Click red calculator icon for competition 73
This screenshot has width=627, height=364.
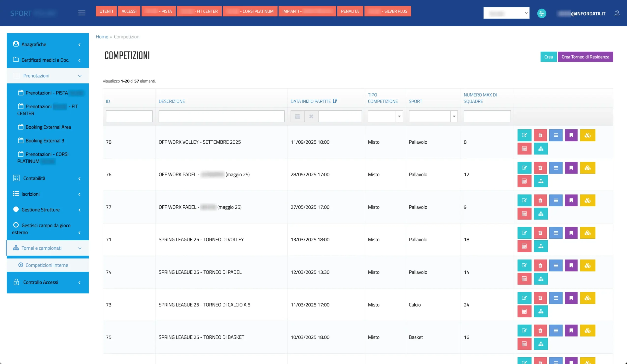(524, 312)
